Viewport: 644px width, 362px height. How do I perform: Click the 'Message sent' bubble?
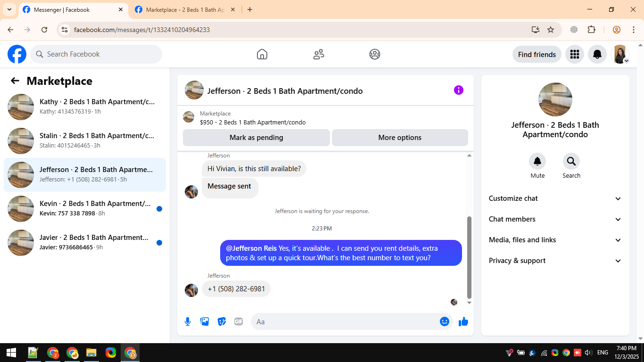click(x=230, y=188)
